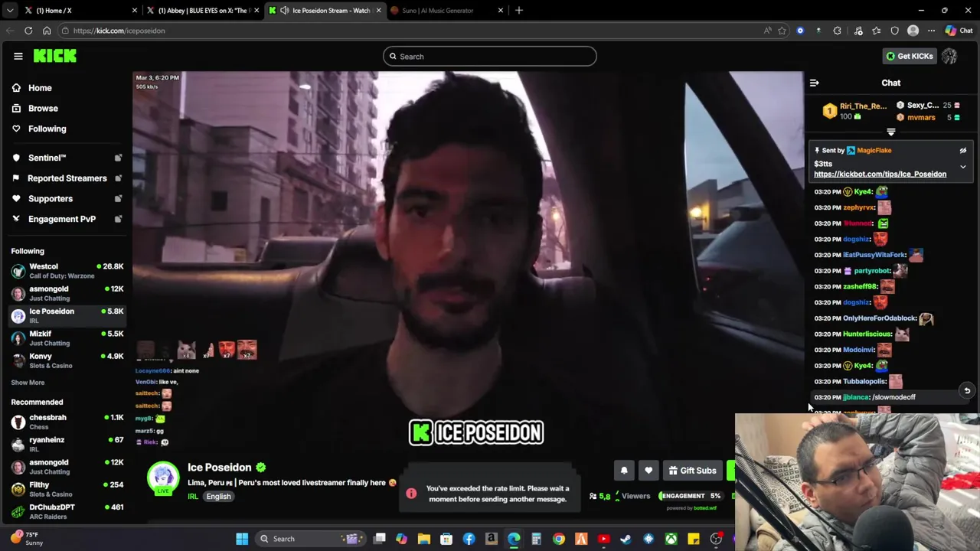This screenshot has width=980, height=551.
Task: Click the Gift Subs button
Action: pyautogui.click(x=692, y=471)
